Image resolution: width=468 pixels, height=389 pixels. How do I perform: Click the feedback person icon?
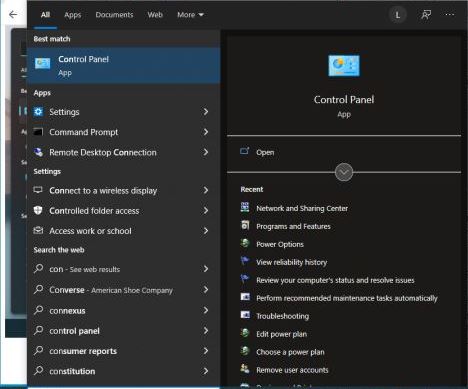click(426, 15)
